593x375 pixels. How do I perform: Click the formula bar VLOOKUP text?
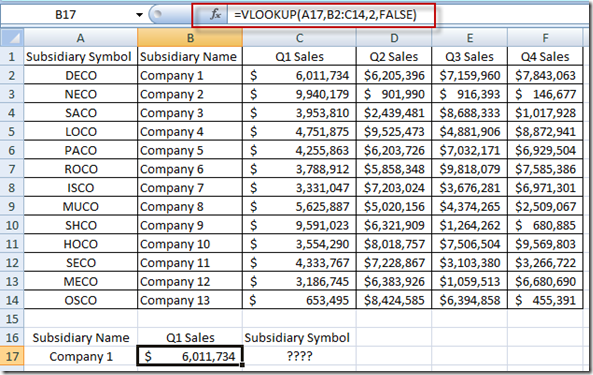coord(325,15)
